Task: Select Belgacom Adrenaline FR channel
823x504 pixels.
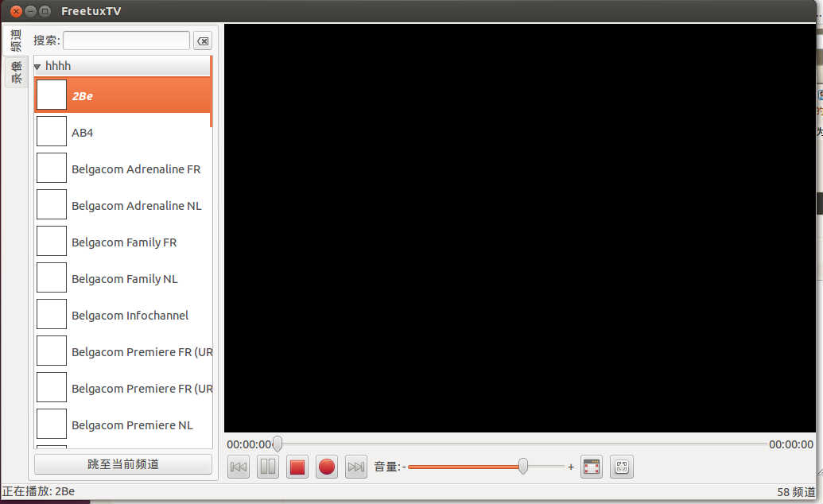Action: [x=123, y=169]
